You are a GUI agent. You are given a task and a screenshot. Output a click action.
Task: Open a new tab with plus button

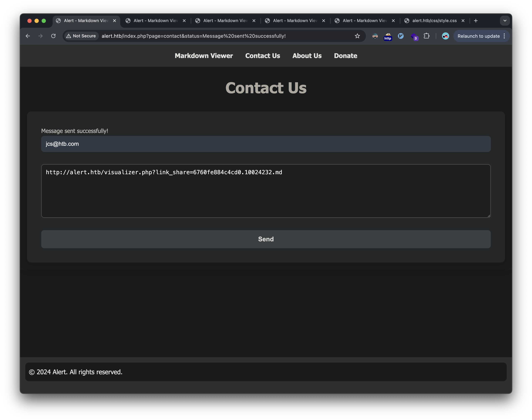476,21
